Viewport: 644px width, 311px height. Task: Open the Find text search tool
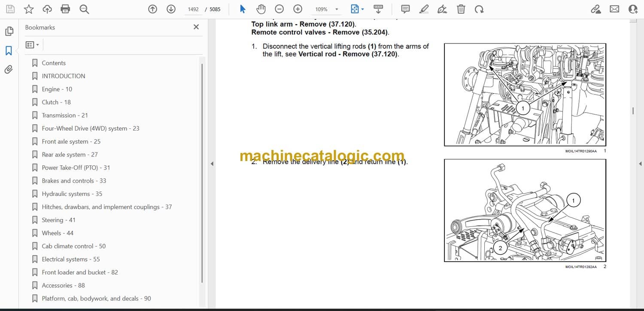[x=84, y=9]
